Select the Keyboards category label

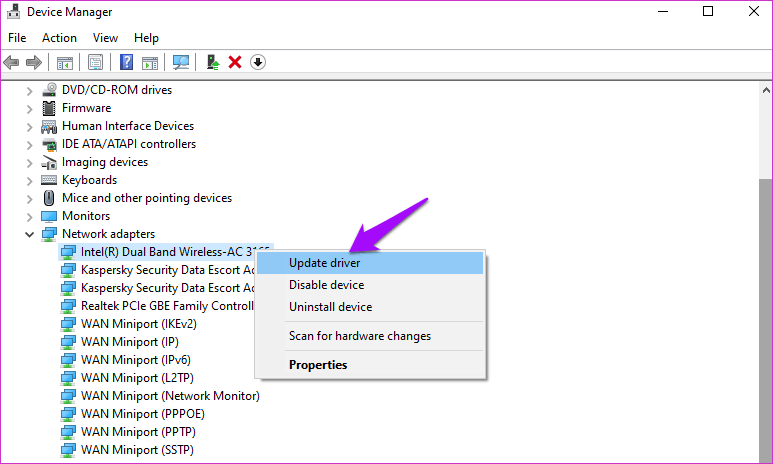tap(89, 180)
